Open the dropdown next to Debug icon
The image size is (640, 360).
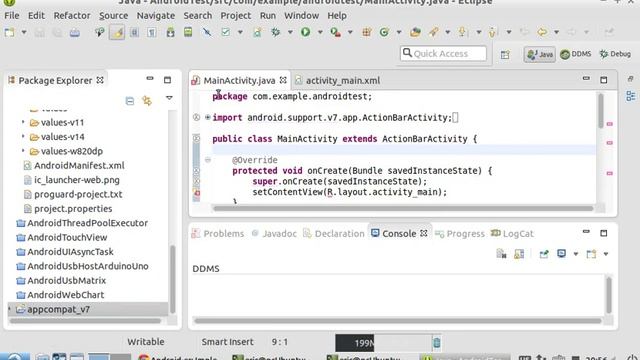tap(290, 32)
